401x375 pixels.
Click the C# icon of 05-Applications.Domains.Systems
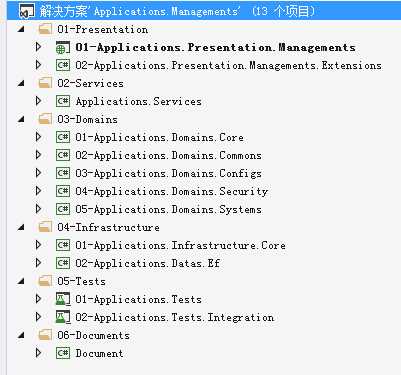click(x=63, y=209)
